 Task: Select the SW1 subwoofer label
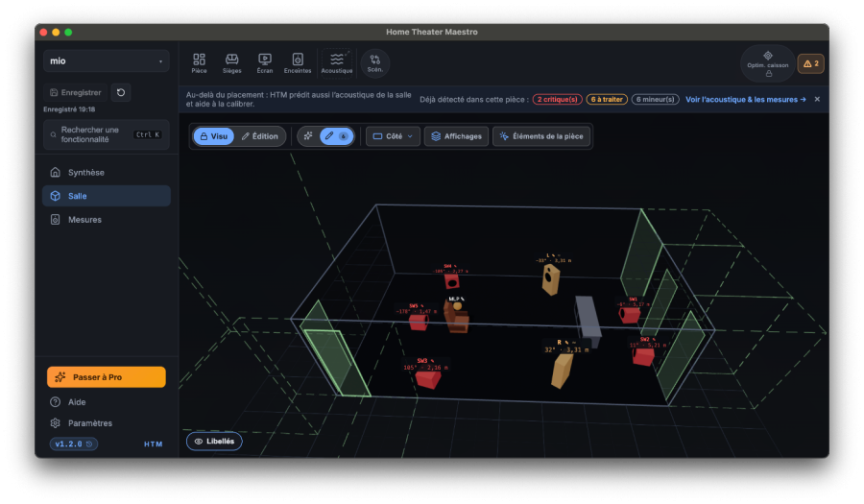(x=633, y=301)
